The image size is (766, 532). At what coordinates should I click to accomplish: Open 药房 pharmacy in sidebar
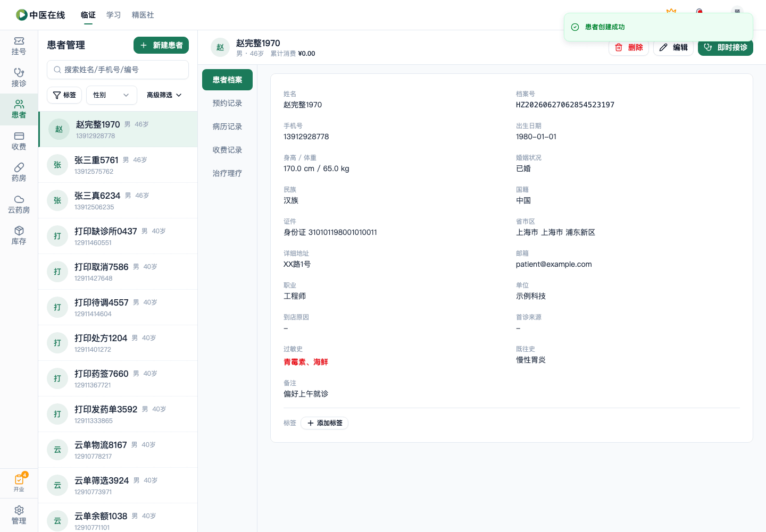[19, 173]
